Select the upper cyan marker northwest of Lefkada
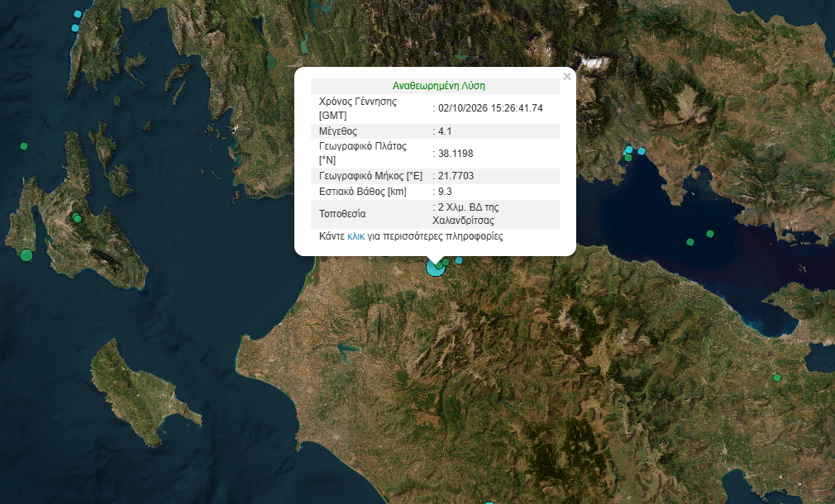 point(78,14)
